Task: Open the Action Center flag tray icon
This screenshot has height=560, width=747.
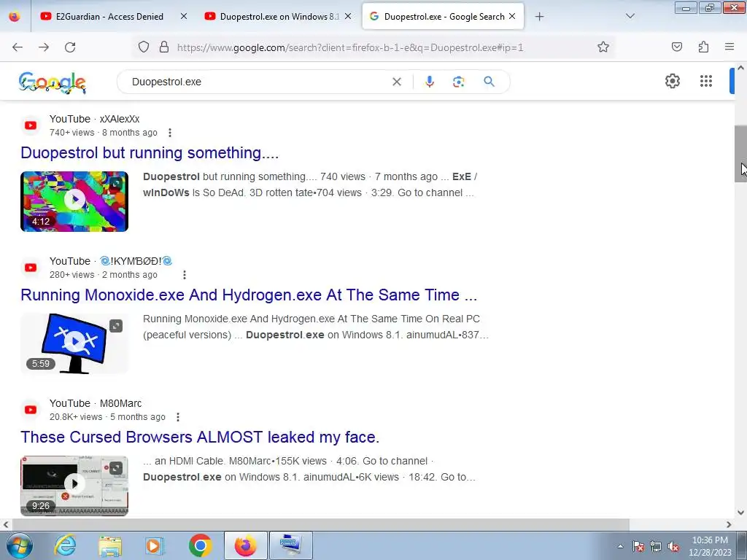Action: [638, 546]
